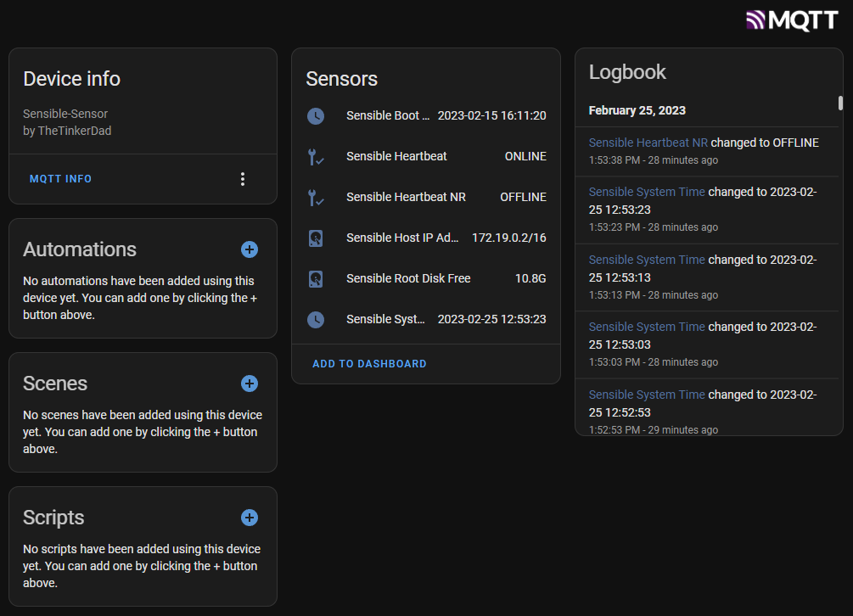Click the by TheTinkerDad text

point(67,131)
